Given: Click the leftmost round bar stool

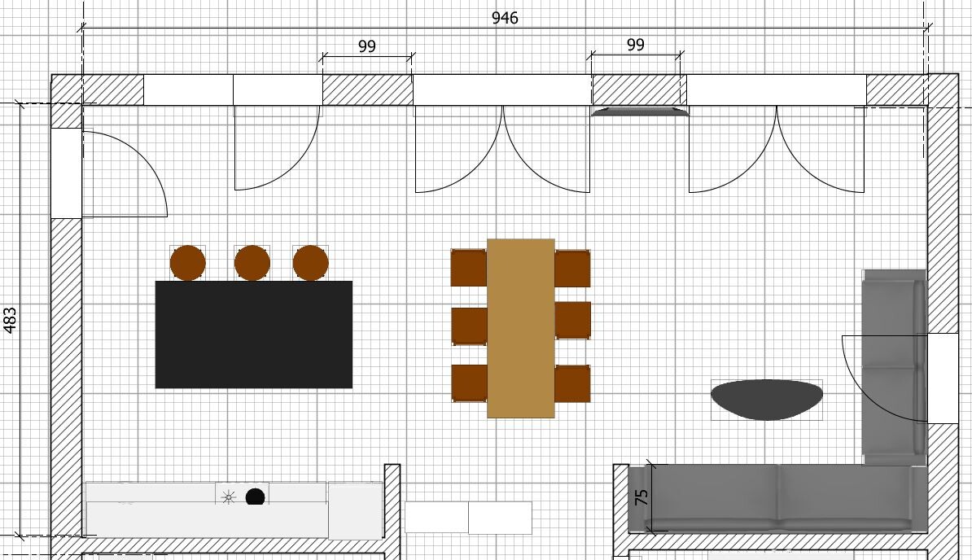Looking at the screenshot, I should click(x=187, y=263).
